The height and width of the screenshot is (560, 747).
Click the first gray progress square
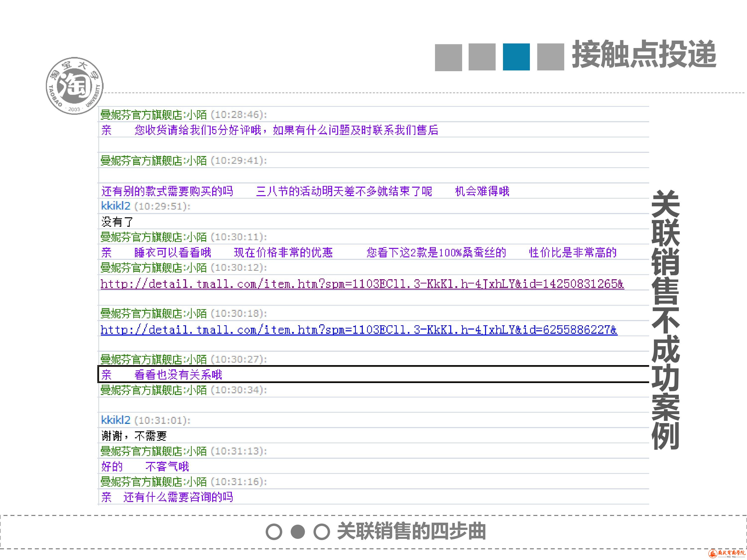coord(448,57)
